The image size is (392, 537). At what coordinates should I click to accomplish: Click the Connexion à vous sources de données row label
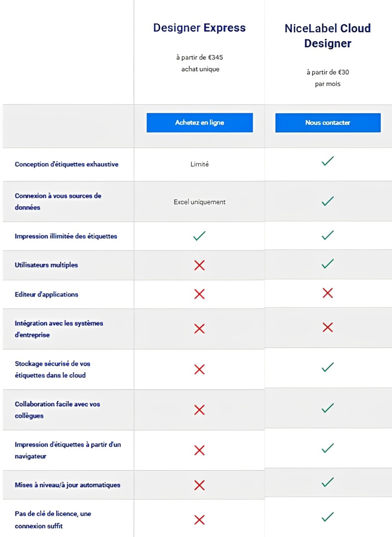(58, 201)
